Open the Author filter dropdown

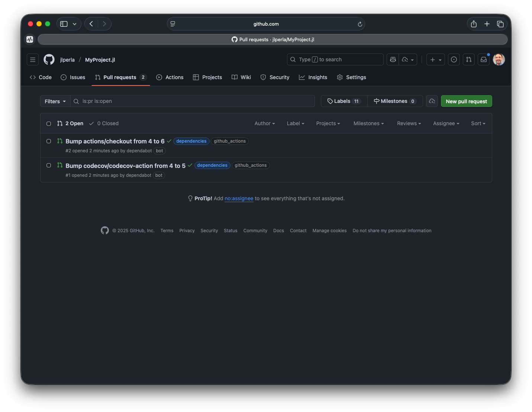264,123
